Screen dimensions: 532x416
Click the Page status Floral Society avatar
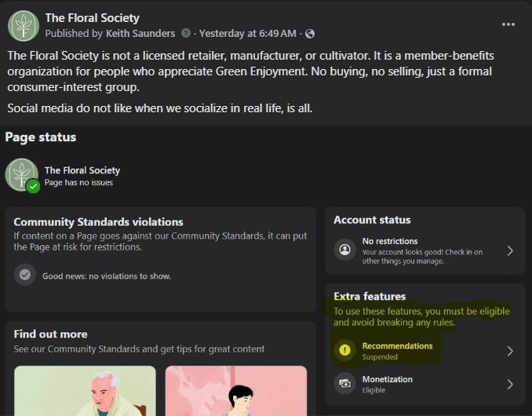coord(22,175)
